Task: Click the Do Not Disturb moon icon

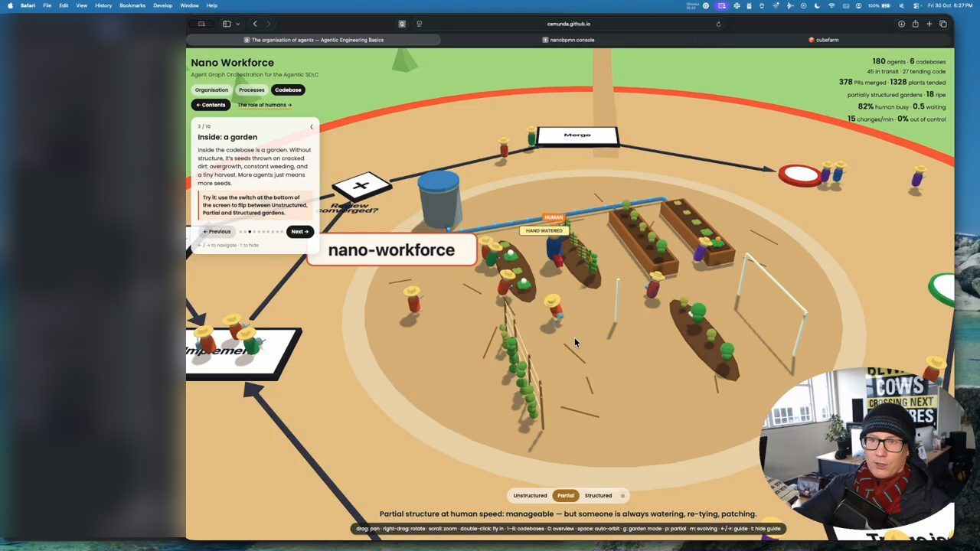Action: [818, 5]
